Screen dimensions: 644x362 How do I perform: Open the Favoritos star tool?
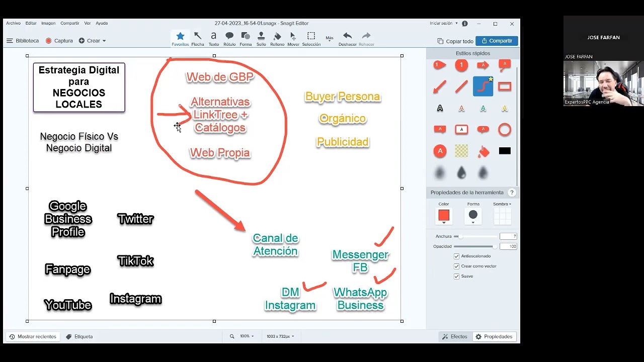(x=180, y=38)
